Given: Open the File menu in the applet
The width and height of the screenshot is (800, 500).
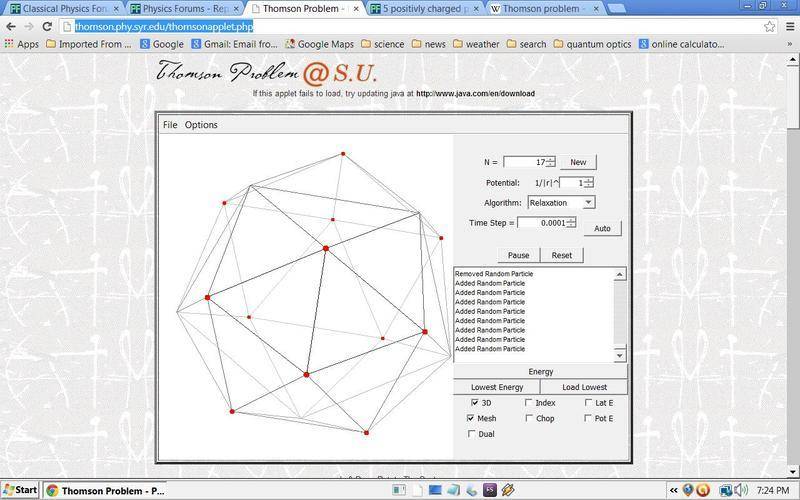Looking at the screenshot, I should (x=170, y=125).
